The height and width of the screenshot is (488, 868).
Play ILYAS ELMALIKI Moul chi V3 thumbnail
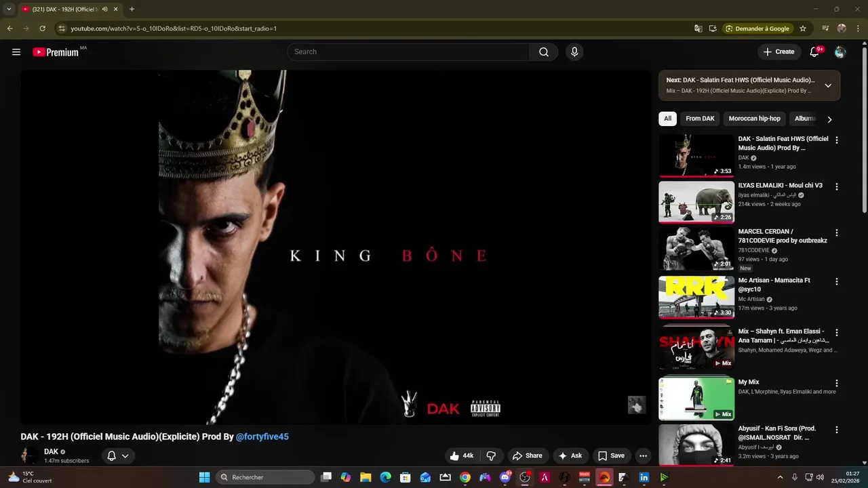[x=696, y=202]
